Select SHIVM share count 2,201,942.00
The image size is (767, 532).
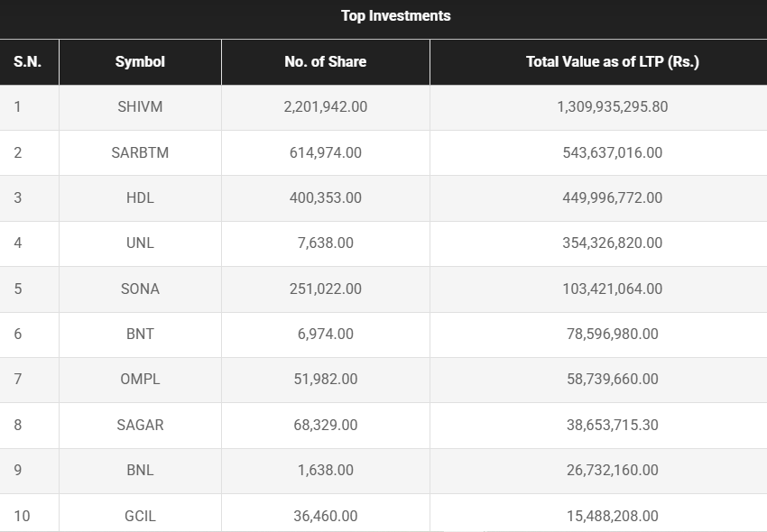tap(325, 107)
